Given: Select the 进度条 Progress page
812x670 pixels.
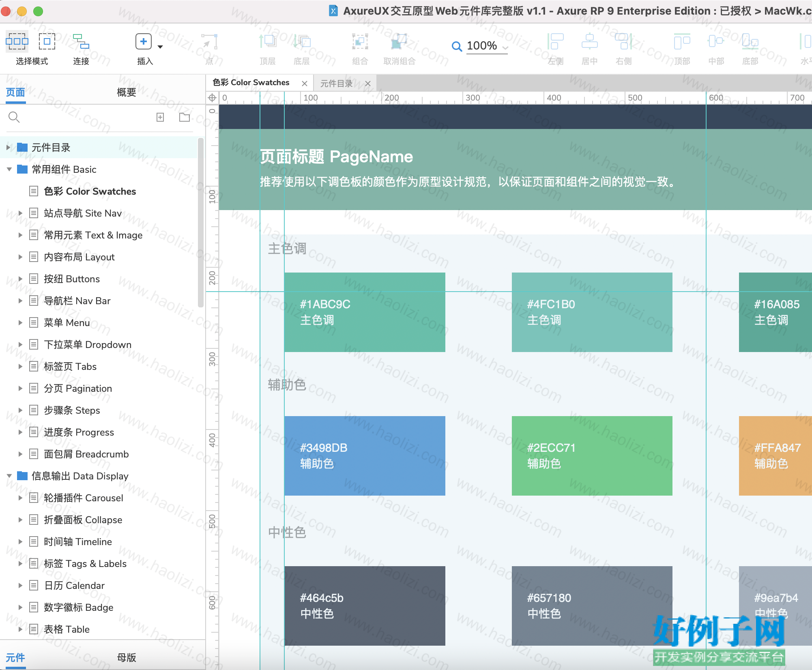Looking at the screenshot, I should click(x=79, y=432).
